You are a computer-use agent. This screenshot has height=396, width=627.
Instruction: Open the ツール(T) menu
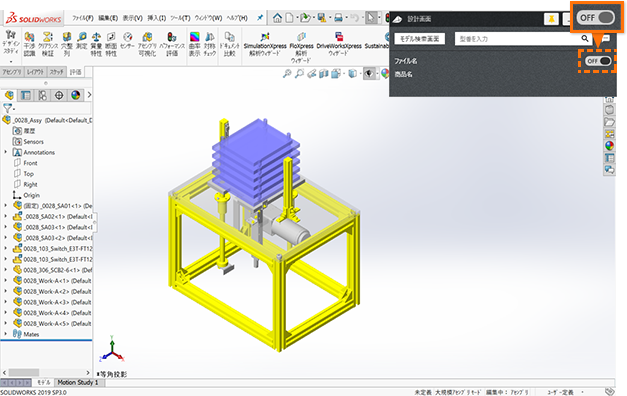180,18
